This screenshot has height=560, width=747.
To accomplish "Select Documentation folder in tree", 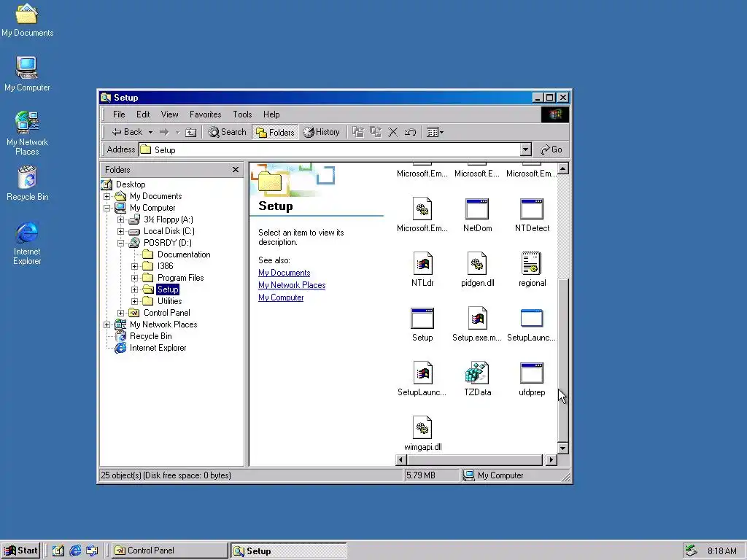I will point(184,254).
